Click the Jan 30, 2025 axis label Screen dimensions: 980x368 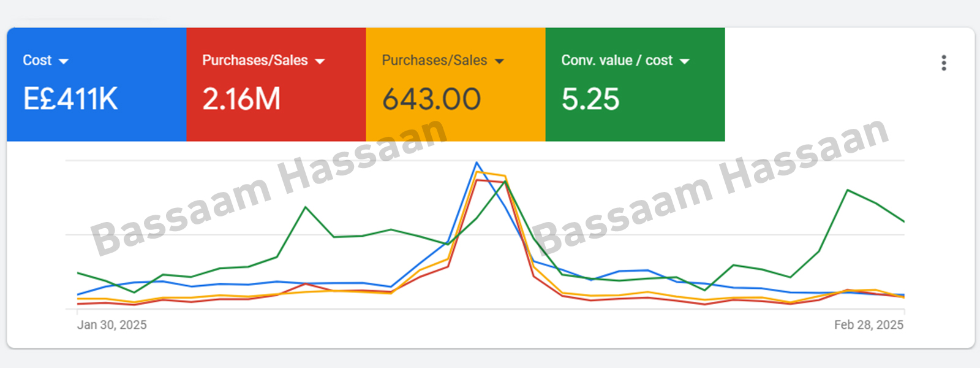(111, 325)
